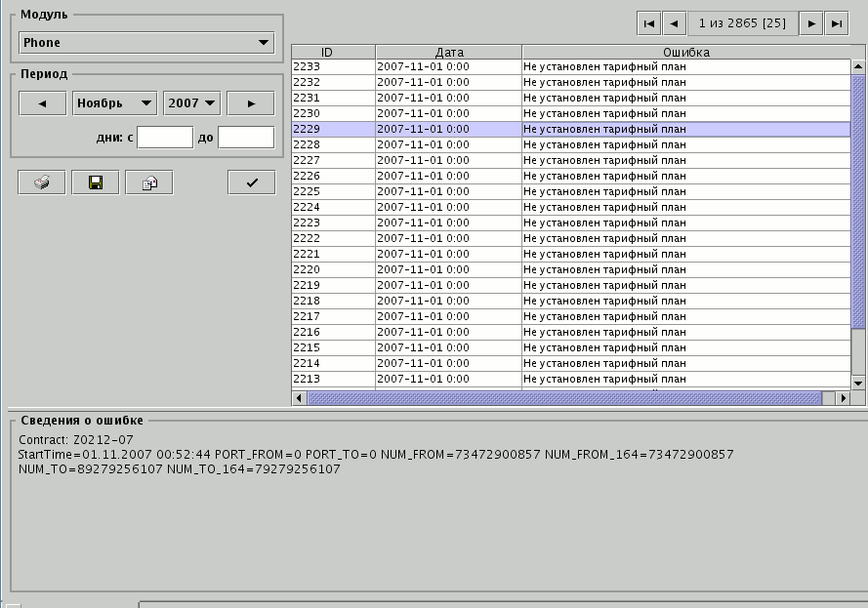
Task: Click the page indicator '1 из 2865 [25]'
Action: [742, 23]
